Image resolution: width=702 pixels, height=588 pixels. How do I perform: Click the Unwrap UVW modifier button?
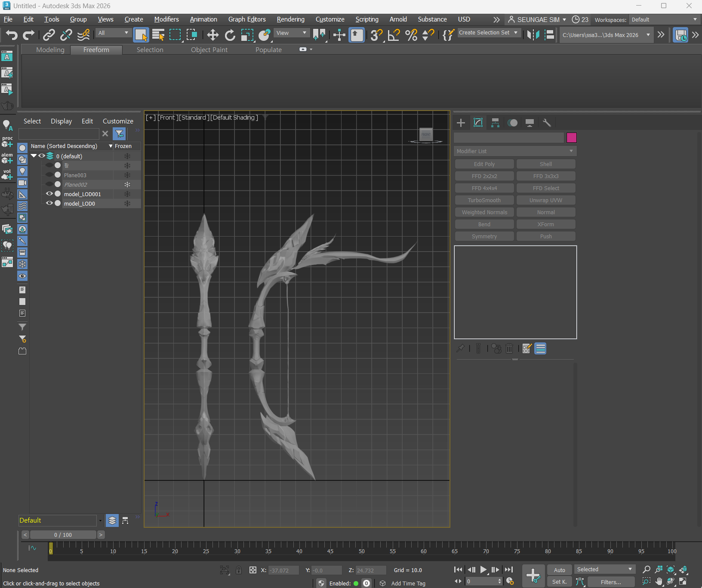click(x=545, y=200)
